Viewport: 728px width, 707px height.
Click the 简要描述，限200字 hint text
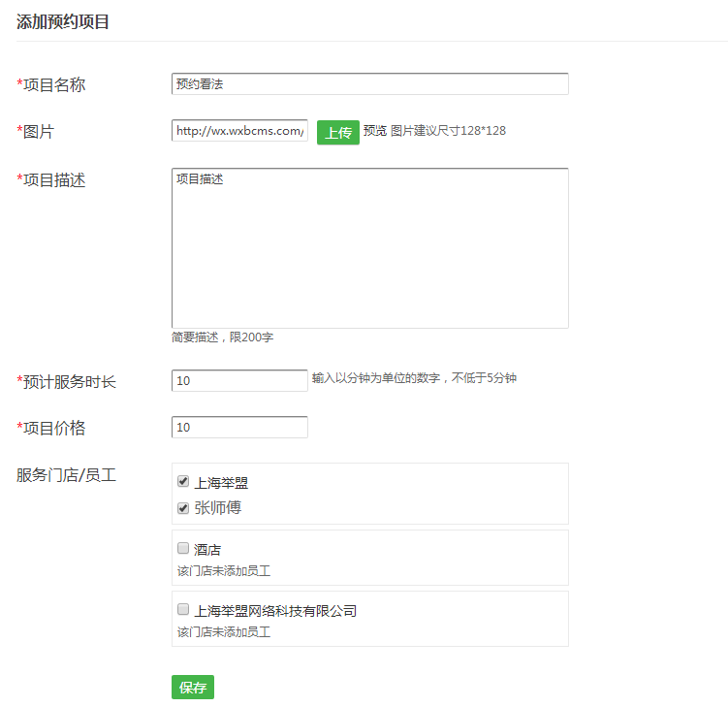coord(222,337)
